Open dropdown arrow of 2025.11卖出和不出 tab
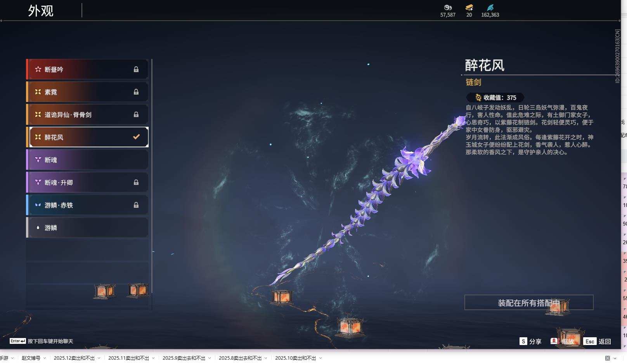 [x=153, y=358]
